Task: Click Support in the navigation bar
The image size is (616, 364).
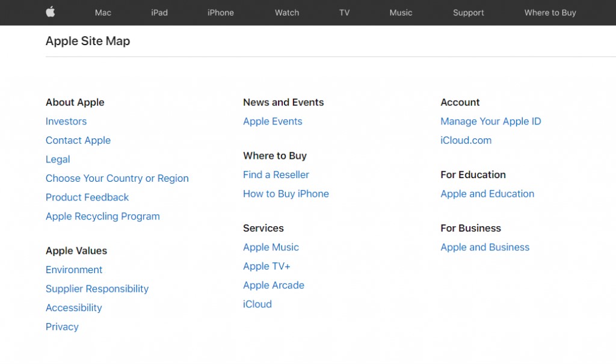Action: click(x=468, y=13)
